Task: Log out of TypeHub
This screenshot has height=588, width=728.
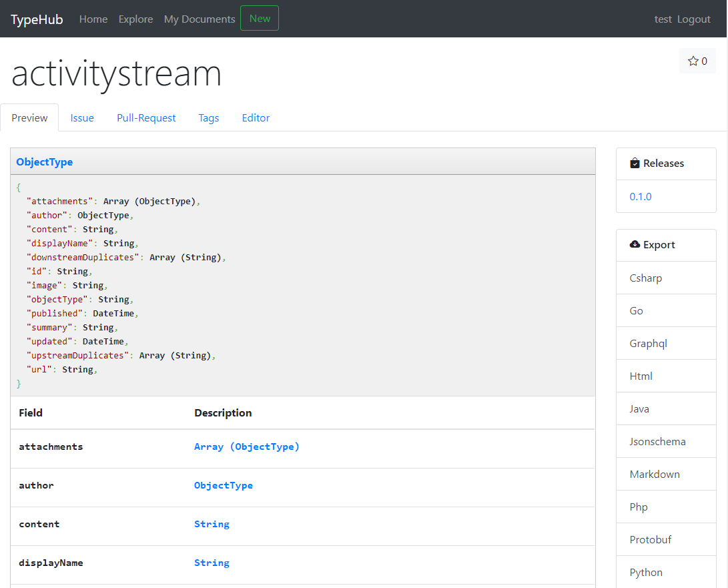Action: click(x=694, y=19)
